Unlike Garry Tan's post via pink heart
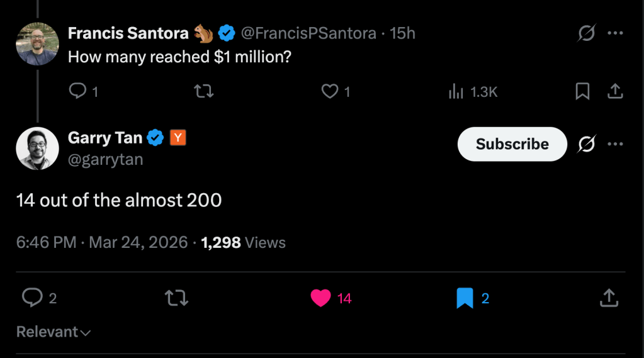The height and width of the screenshot is (358, 644). pos(321,298)
